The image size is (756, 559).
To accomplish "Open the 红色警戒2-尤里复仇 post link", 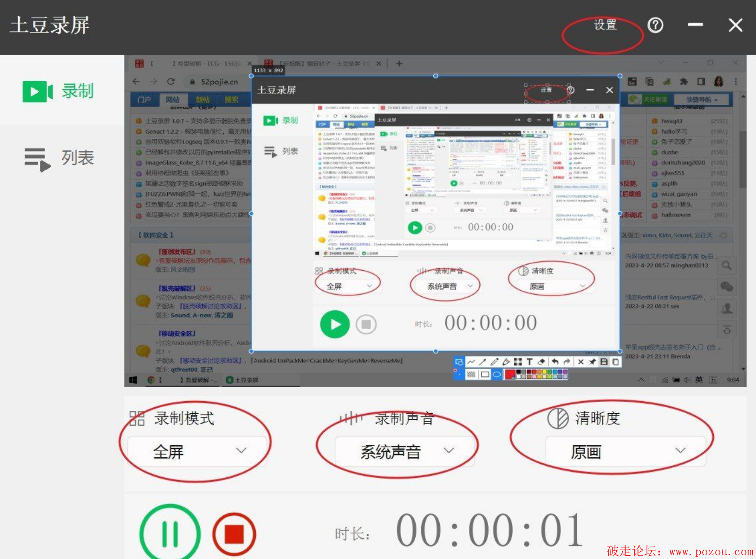I will (191, 204).
